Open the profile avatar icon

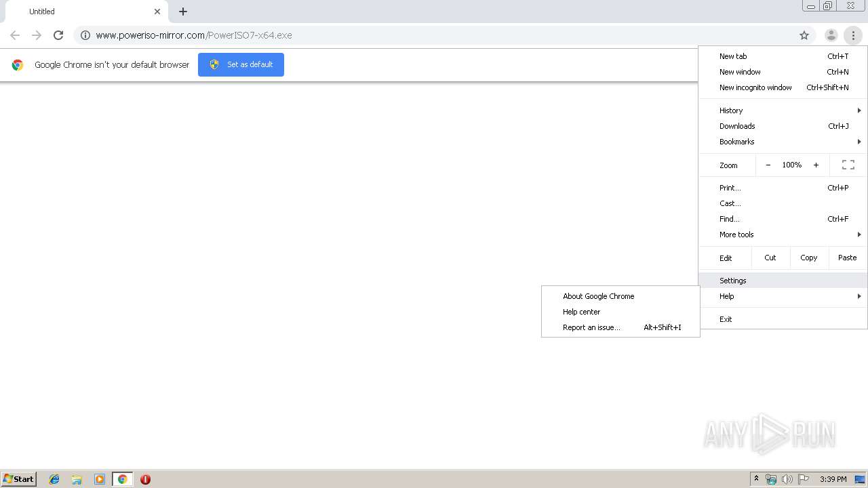click(x=831, y=35)
